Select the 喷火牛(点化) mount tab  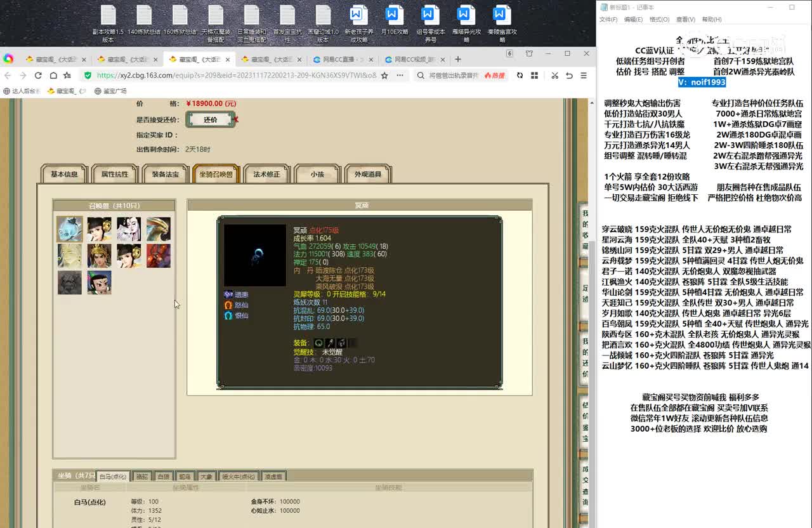point(239,477)
